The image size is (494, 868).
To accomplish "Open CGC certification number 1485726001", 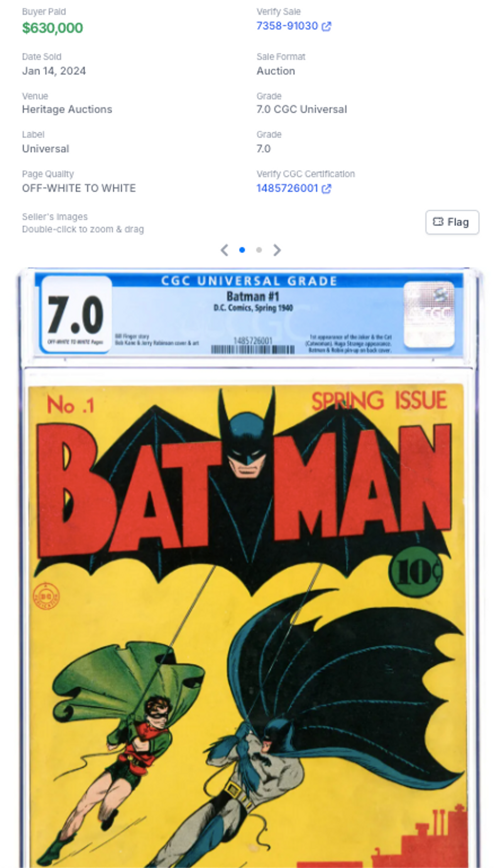I will pos(287,188).
